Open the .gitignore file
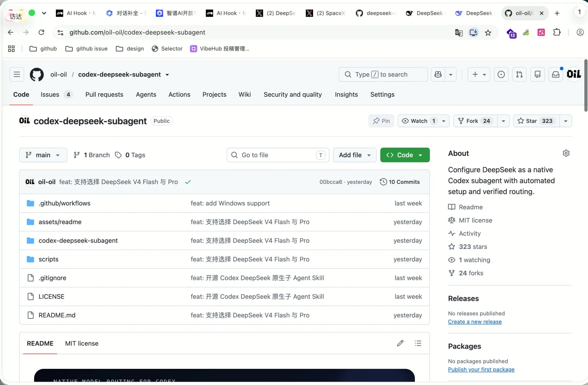Screen dimensions: 588x385 pos(53,278)
